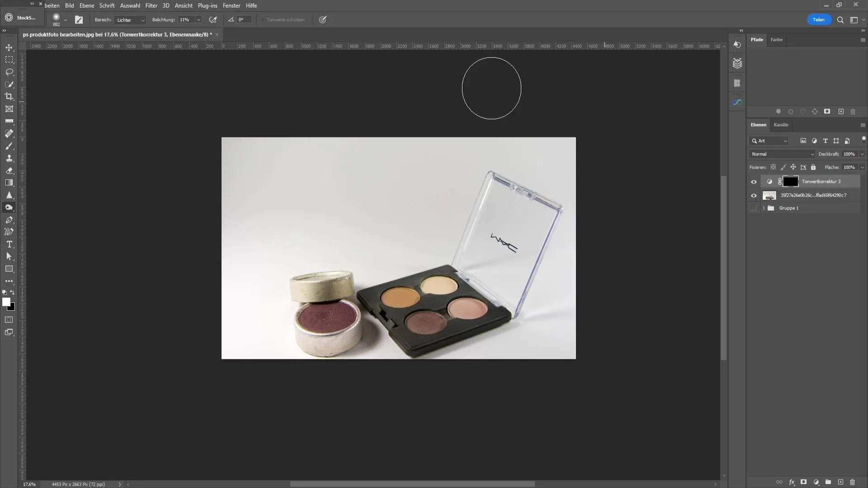Open the Normal blend mode dropdown
Viewport: 868px width, 488px height.
click(x=782, y=154)
